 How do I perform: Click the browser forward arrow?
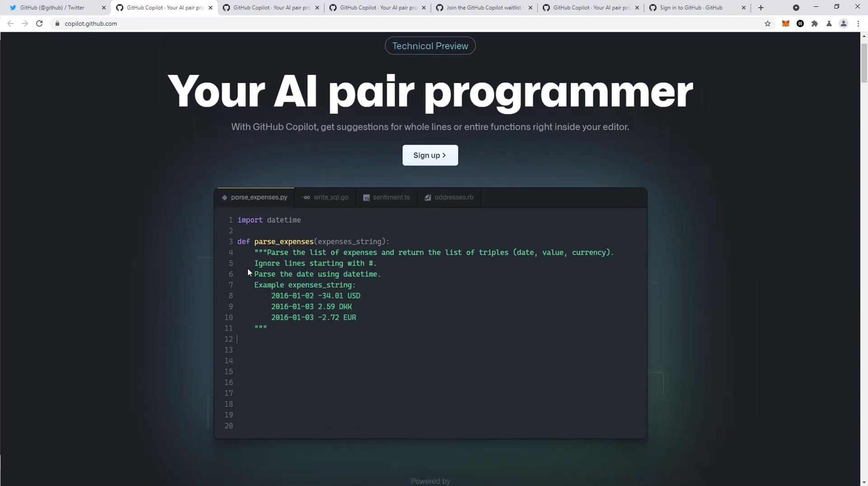25,23
